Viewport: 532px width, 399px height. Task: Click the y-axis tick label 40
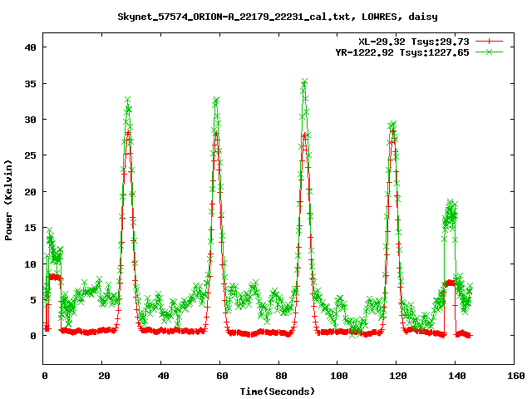pyautogui.click(x=31, y=47)
